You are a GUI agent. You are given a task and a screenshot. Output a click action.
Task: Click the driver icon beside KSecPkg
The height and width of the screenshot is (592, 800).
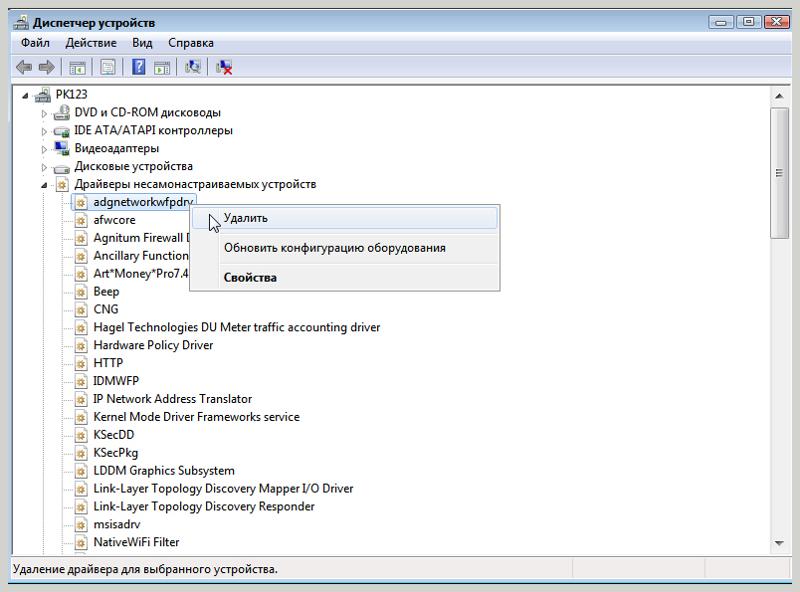(x=81, y=453)
